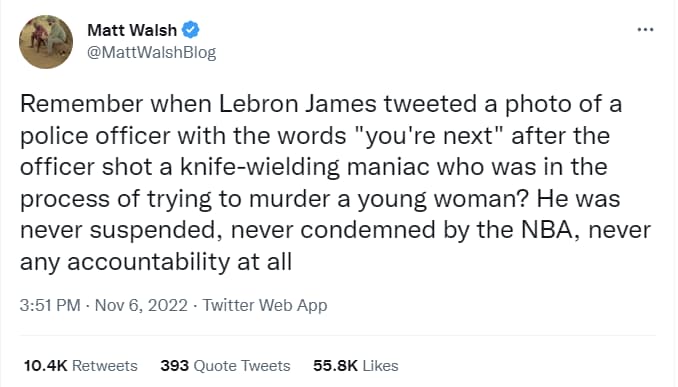678x387 pixels.
Task: Open Matt Walsh's profile picture
Action: [x=46, y=42]
